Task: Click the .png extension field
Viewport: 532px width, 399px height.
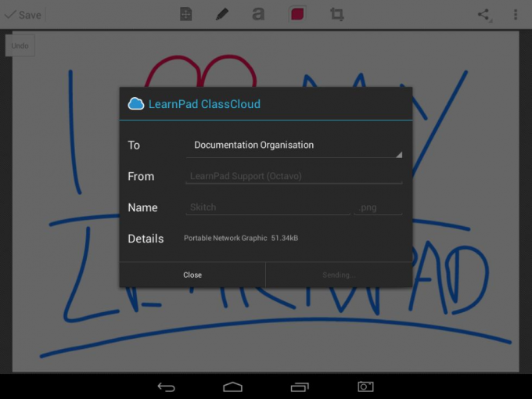Action: click(378, 207)
